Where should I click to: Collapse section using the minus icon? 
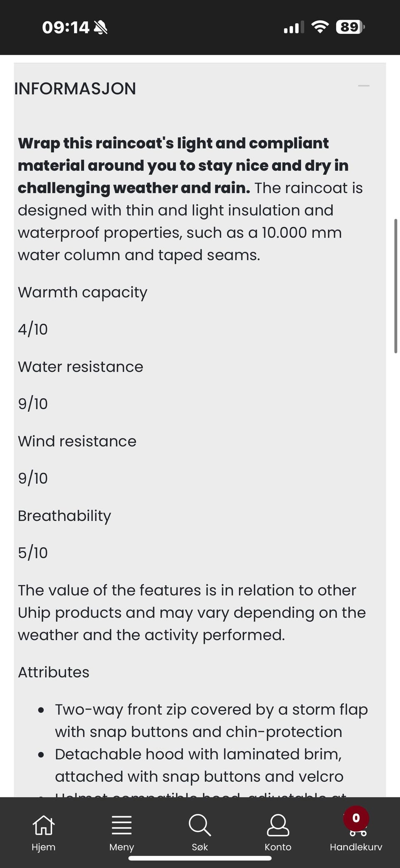click(x=364, y=86)
